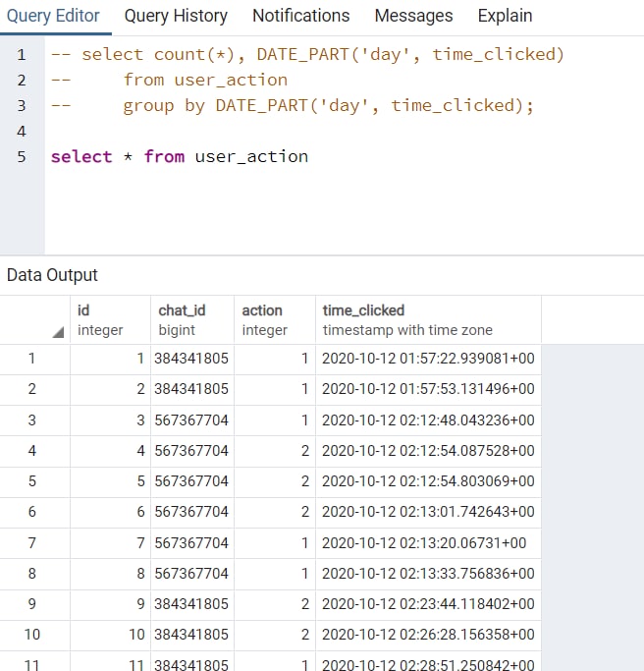This screenshot has height=671, width=644.
Task: Select row header 6 in the data grid
Action: click(x=35, y=512)
